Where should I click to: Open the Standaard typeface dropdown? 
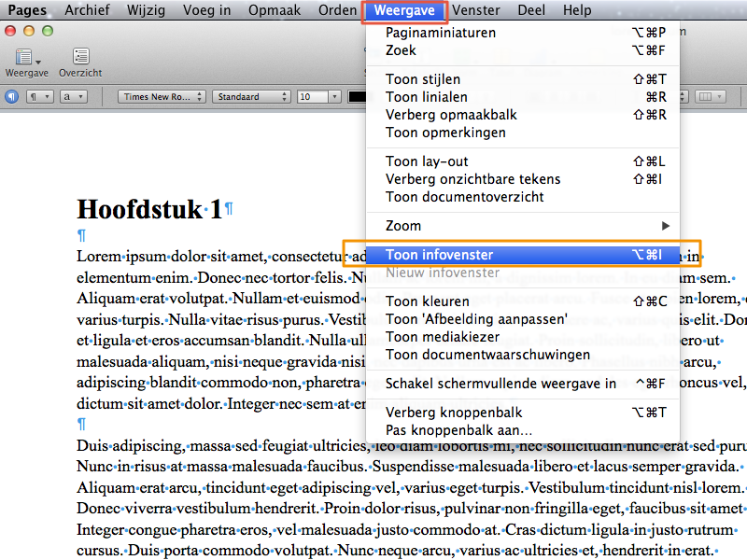(x=251, y=97)
